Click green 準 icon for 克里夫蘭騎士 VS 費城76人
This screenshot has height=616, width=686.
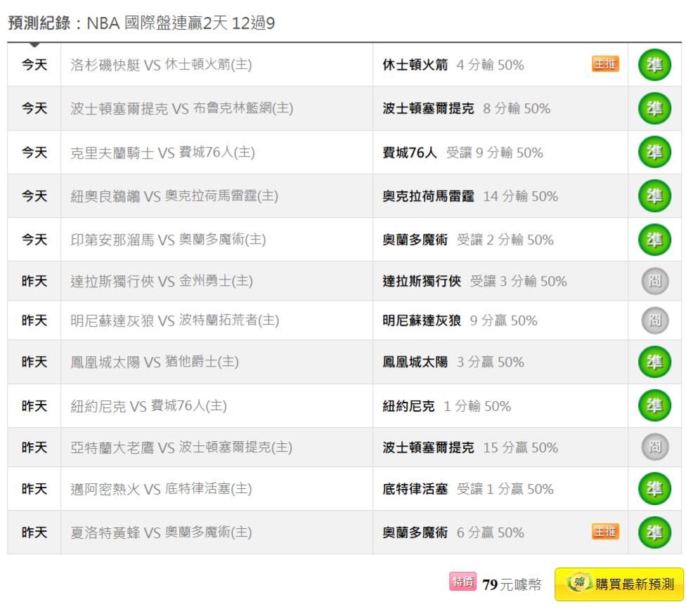point(654,152)
